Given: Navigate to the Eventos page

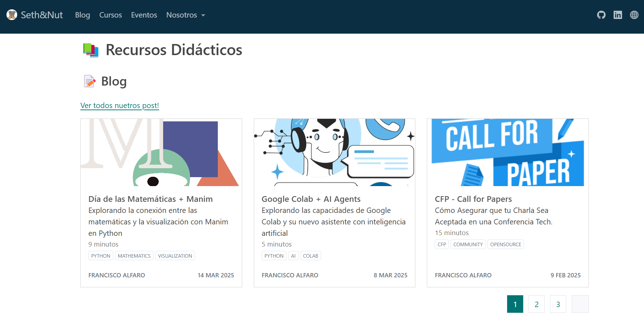Looking at the screenshot, I should pyautogui.click(x=144, y=15).
